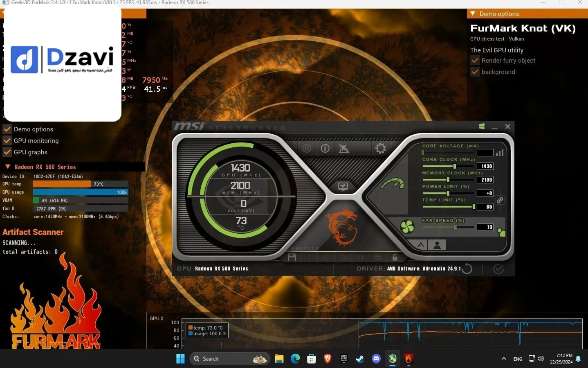588x368 pixels.
Task: Click the Afterburner information icon
Action: tap(325, 148)
